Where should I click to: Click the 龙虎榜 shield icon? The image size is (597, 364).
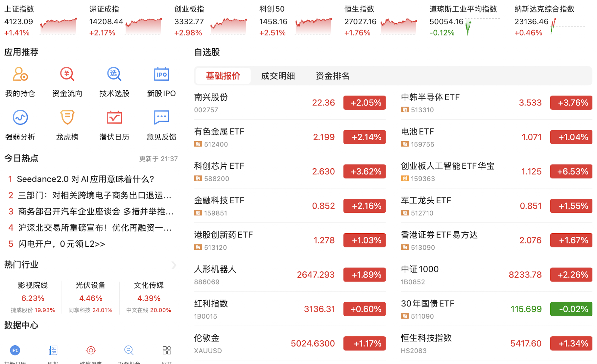tap(67, 118)
